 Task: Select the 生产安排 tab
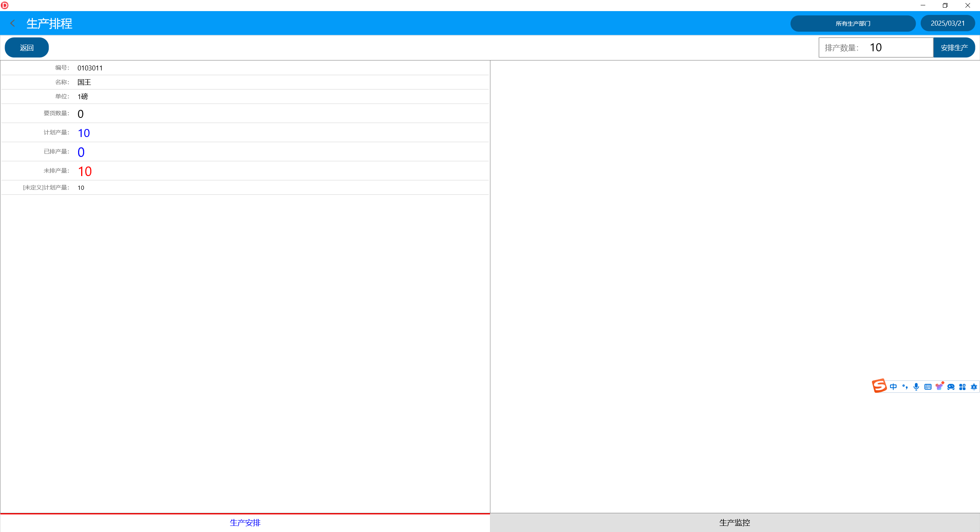[245, 522]
